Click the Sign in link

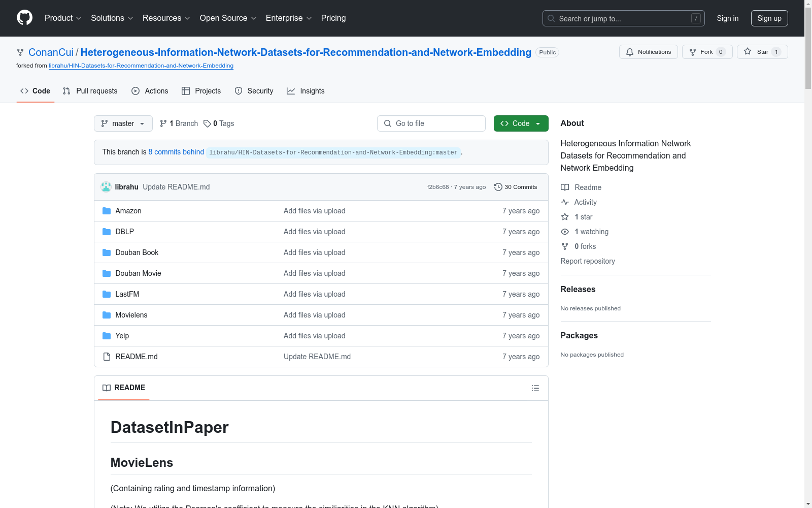728,18
